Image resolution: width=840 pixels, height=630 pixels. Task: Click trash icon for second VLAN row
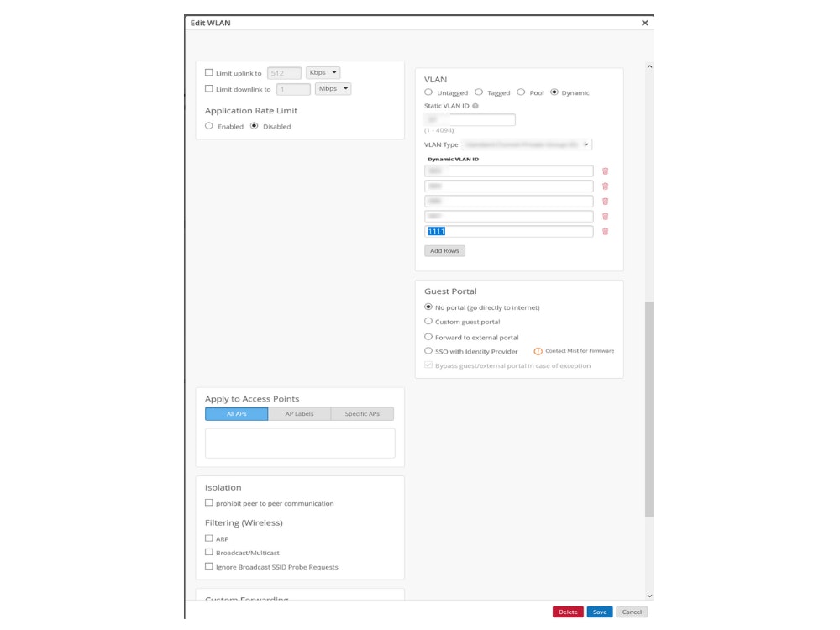tap(605, 186)
